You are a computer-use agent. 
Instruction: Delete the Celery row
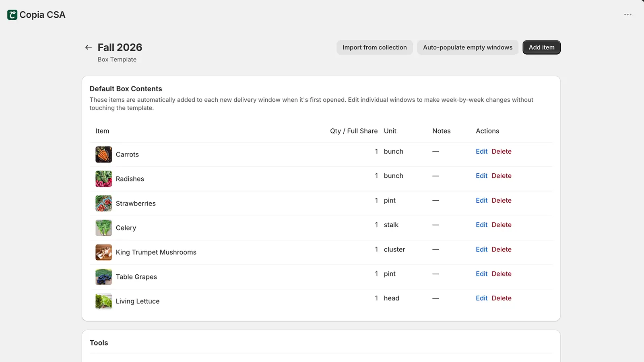[x=502, y=225]
